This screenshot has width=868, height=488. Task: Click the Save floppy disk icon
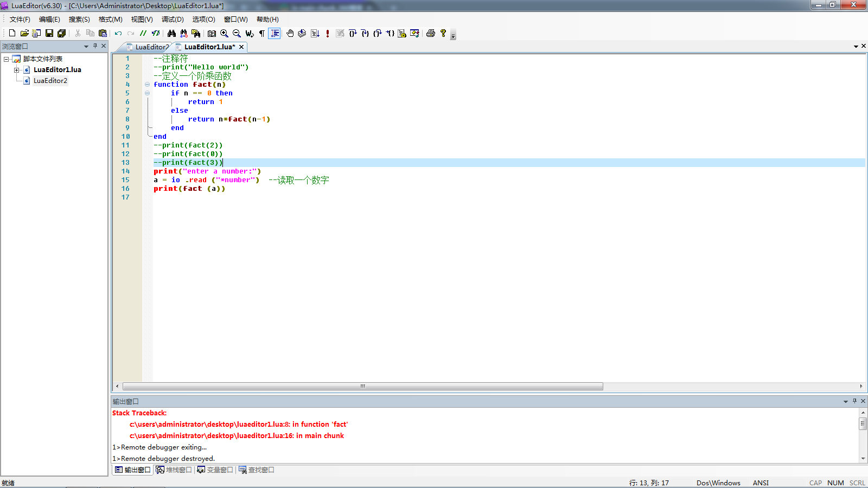[x=49, y=34]
